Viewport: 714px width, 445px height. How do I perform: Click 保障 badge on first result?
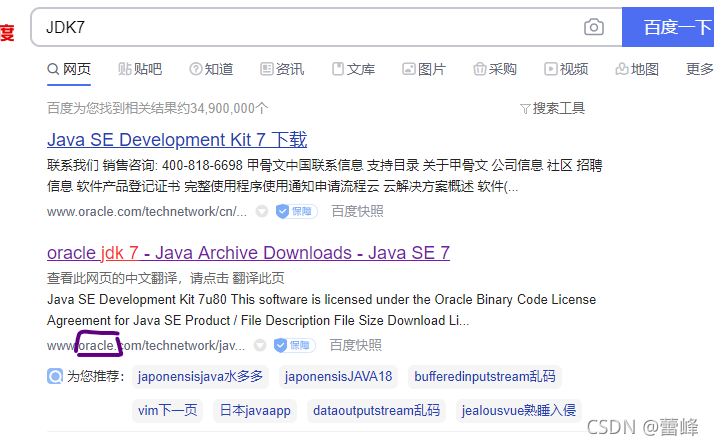[x=296, y=211]
